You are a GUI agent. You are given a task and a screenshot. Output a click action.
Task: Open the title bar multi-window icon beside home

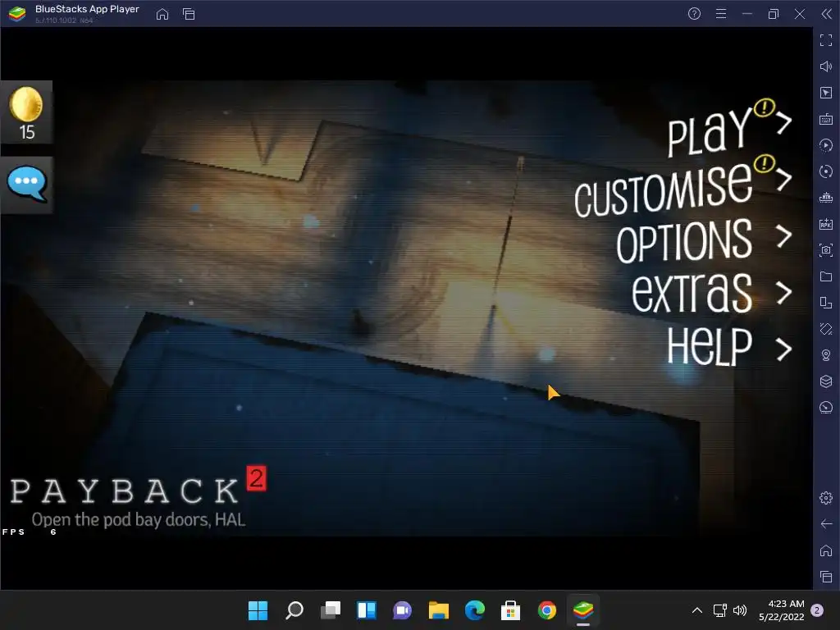click(x=189, y=14)
